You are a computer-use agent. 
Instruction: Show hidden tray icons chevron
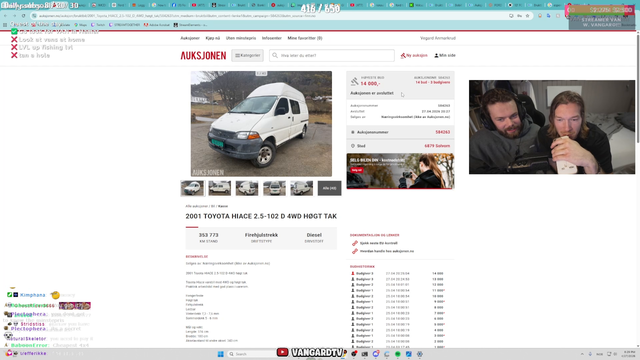coord(582,354)
